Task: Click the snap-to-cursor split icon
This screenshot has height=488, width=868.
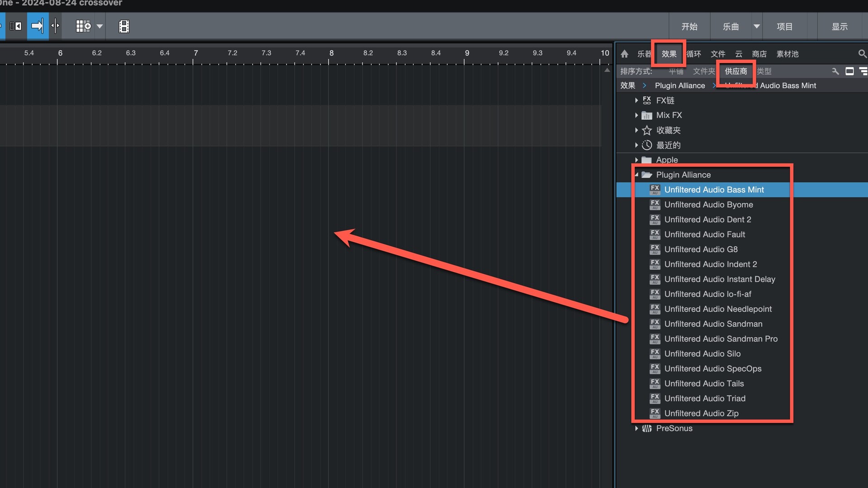Action: (55, 26)
